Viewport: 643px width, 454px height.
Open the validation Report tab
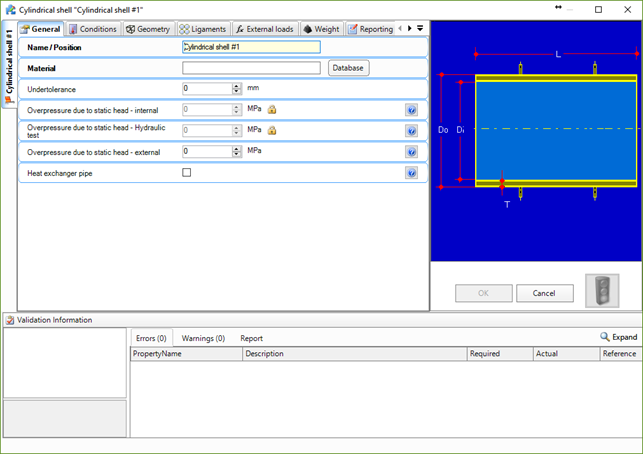tap(251, 338)
